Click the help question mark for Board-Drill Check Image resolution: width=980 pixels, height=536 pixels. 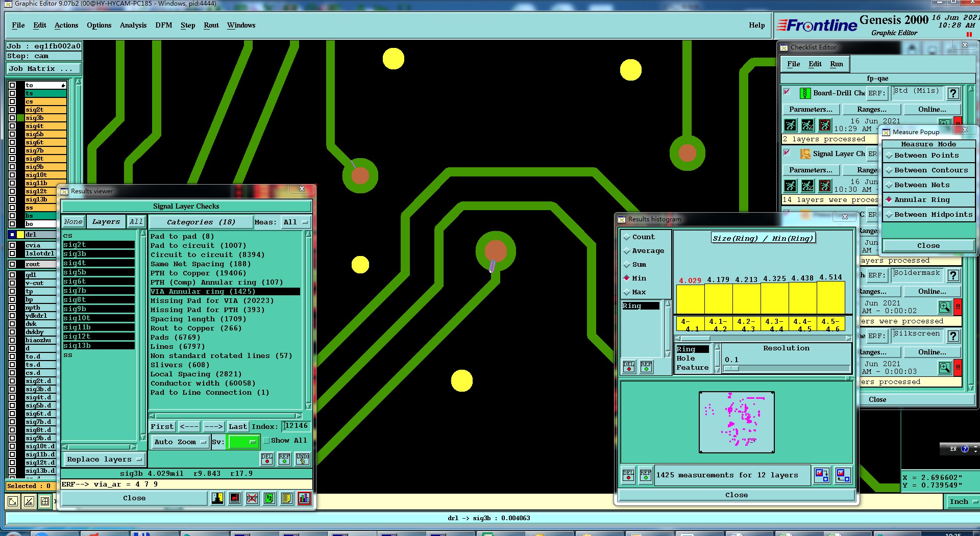click(x=953, y=93)
